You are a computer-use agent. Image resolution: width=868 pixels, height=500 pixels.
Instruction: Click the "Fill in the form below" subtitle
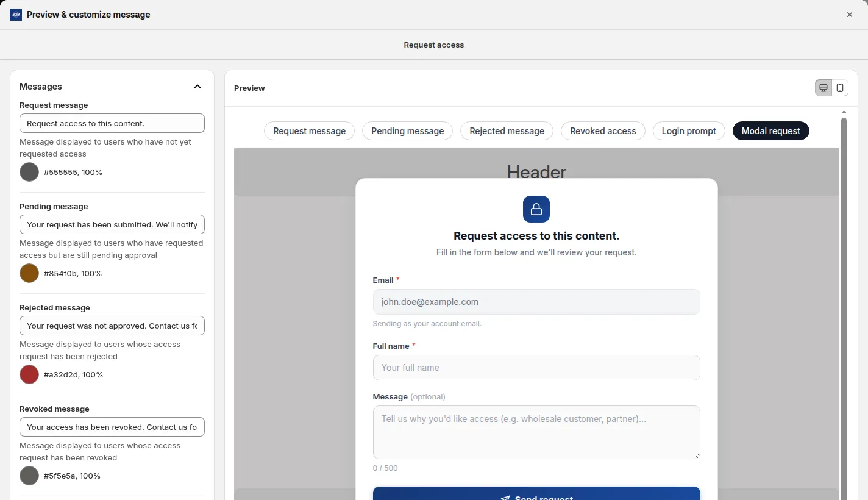pyautogui.click(x=536, y=252)
